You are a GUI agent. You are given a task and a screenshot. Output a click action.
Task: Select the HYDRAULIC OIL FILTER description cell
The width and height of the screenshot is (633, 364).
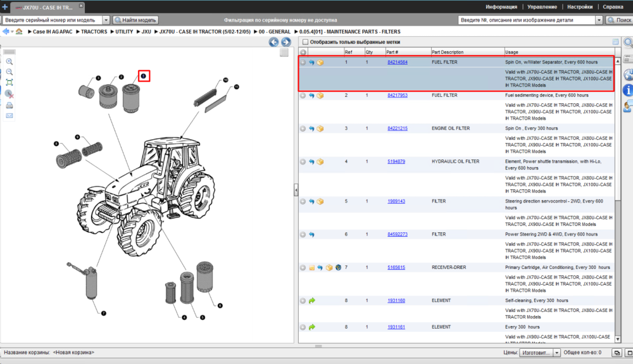pyautogui.click(x=455, y=161)
